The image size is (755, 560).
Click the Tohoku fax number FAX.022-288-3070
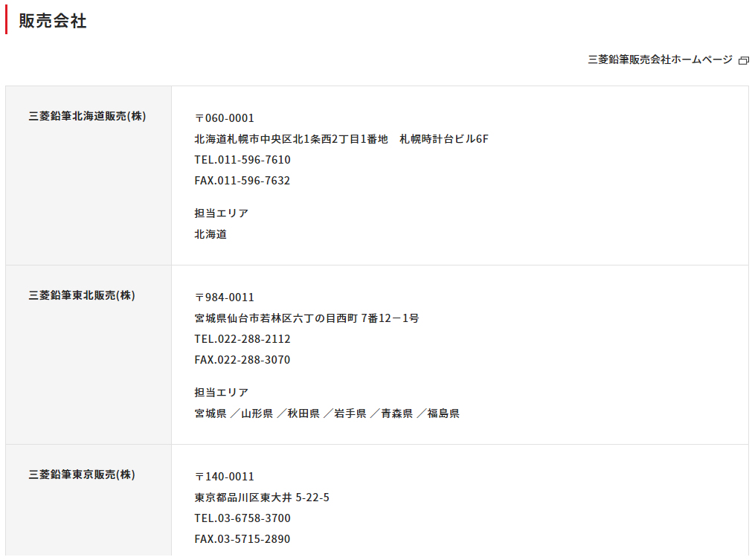(242, 360)
